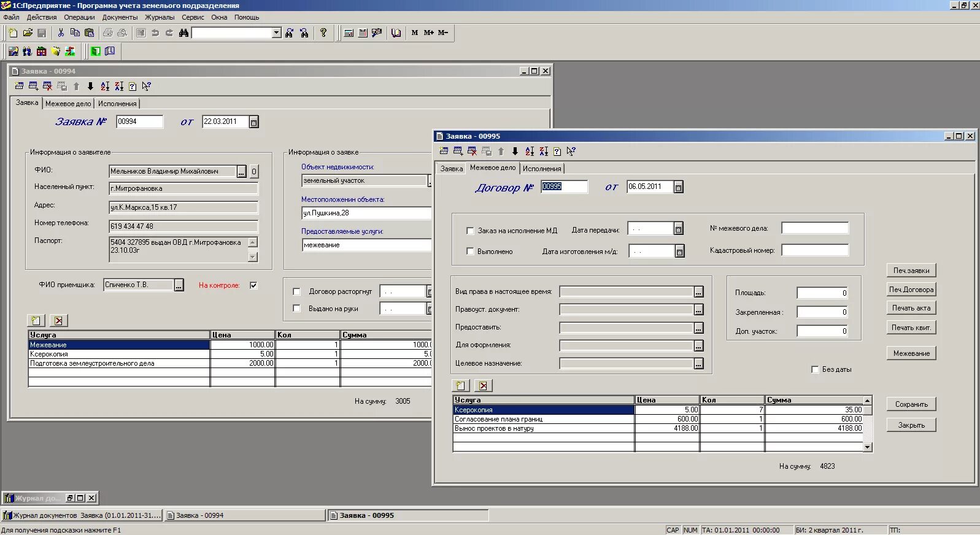Open selector for ФИО приемщика field
The height and width of the screenshot is (535, 980).
[179, 285]
